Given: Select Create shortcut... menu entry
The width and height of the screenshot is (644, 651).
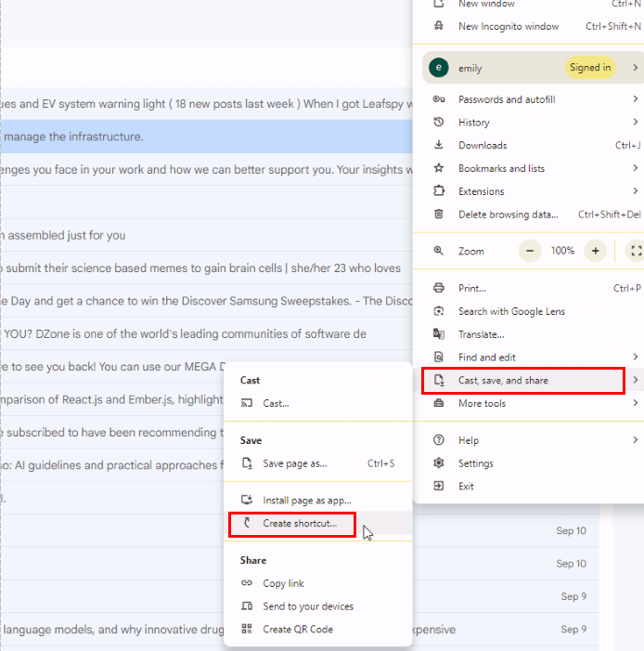Looking at the screenshot, I should point(299,524).
